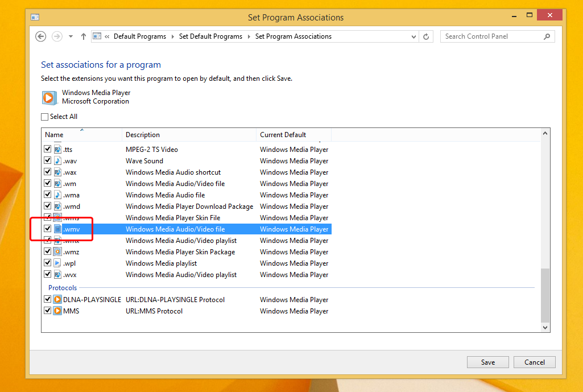
Task: Open the arrow after Set Default Programs breadcrumb
Action: click(x=249, y=36)
